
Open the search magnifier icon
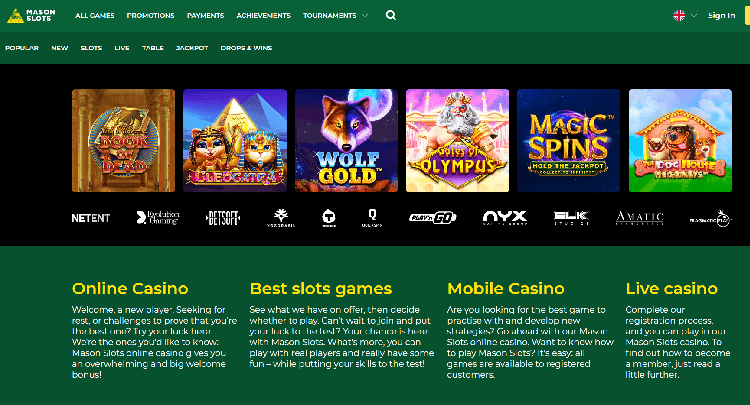(x=391, y=15)
